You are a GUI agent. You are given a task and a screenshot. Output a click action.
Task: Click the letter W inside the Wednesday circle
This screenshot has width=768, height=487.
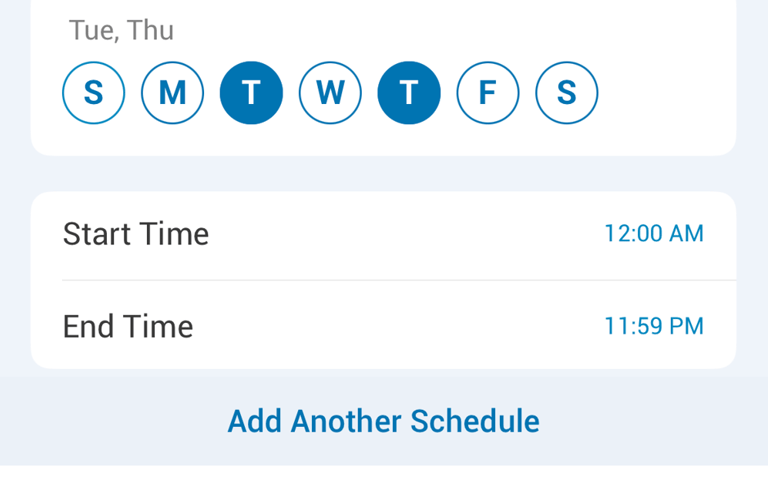coord(330,93)
